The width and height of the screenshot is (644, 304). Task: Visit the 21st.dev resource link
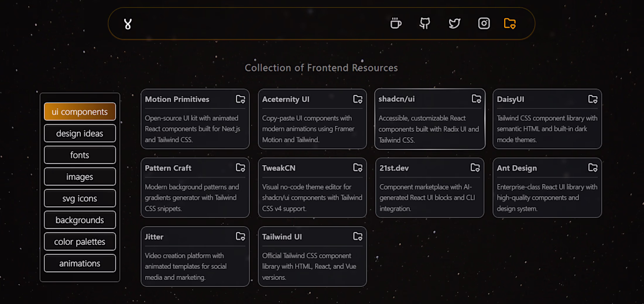[394, 168]
